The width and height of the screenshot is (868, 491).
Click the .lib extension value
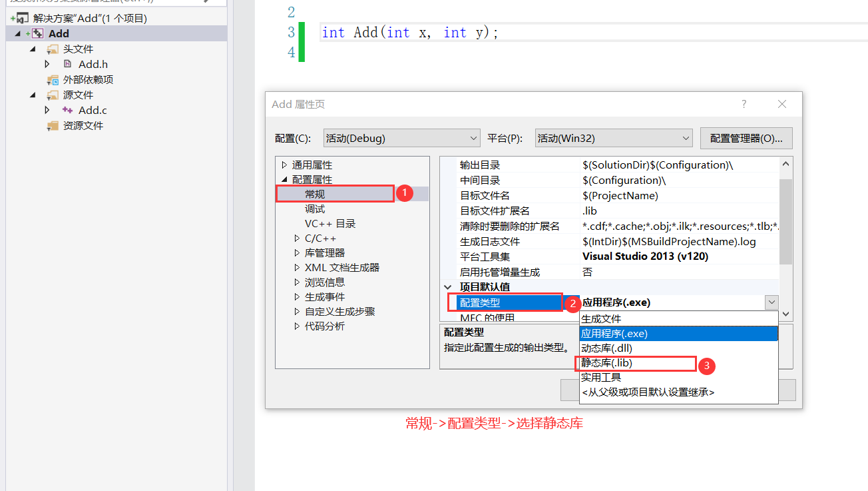(x=590, y=211)
